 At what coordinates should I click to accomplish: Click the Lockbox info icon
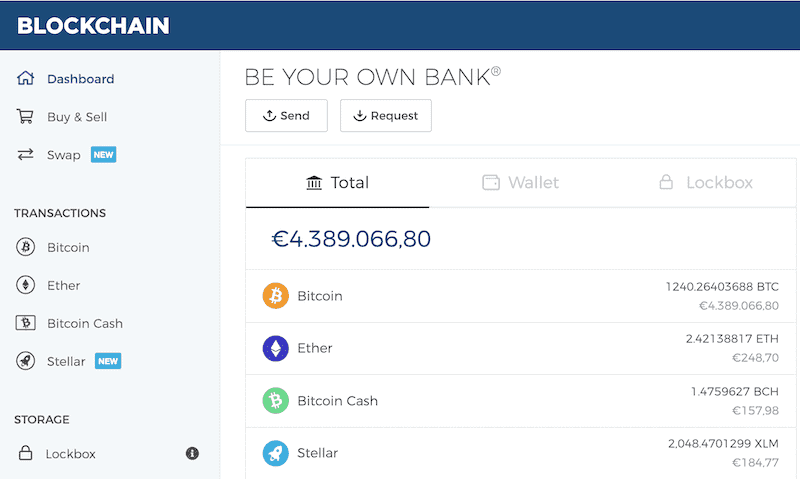point(192,453)
